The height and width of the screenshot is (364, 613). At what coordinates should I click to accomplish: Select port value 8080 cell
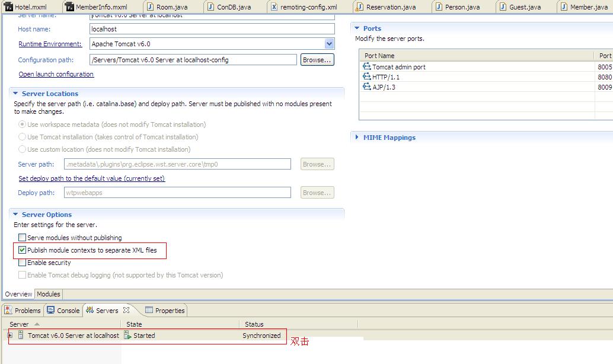coord(604,77)
